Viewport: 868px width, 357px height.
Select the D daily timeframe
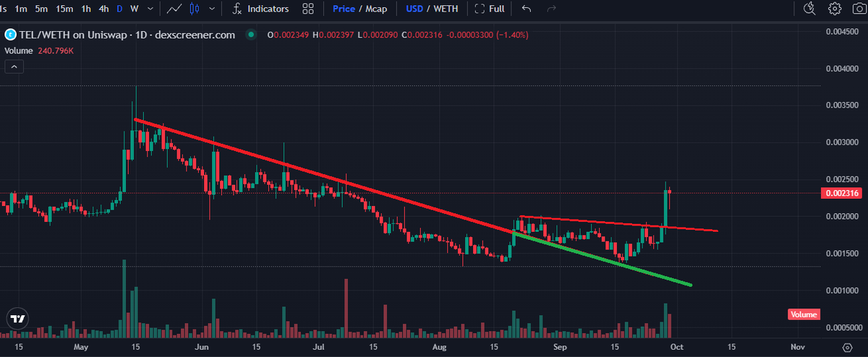click(119, 9)
